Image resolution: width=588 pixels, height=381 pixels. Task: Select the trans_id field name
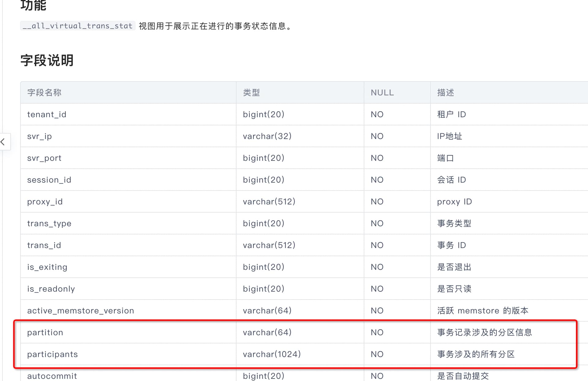(44, 245)
